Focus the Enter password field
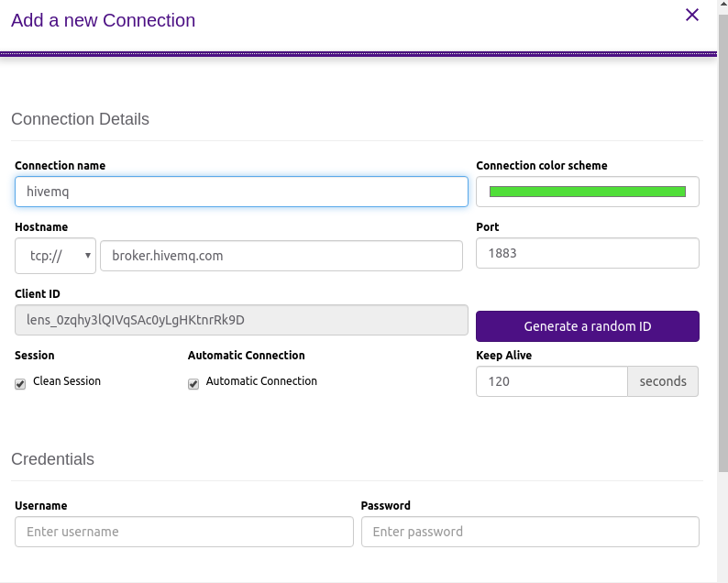The height and width of the screenshot is (583, 728). click(530, 532)
